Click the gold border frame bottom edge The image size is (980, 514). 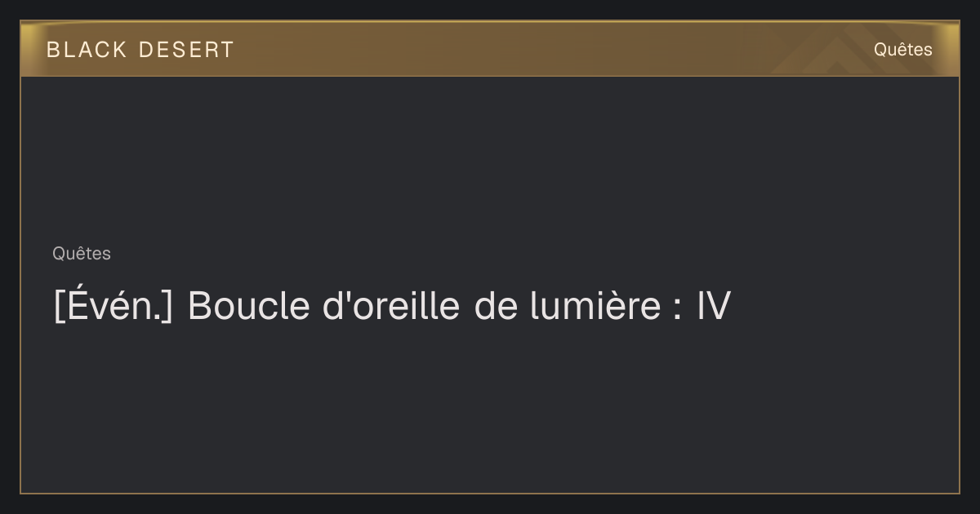490,493
